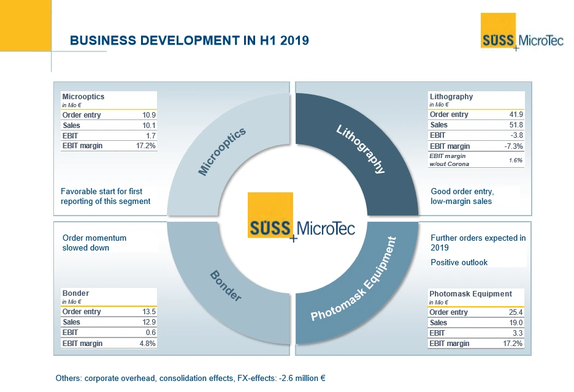Select the EBIT margin w/out Corona row
The width and height of the screenshot is (574, 392).
476,160
